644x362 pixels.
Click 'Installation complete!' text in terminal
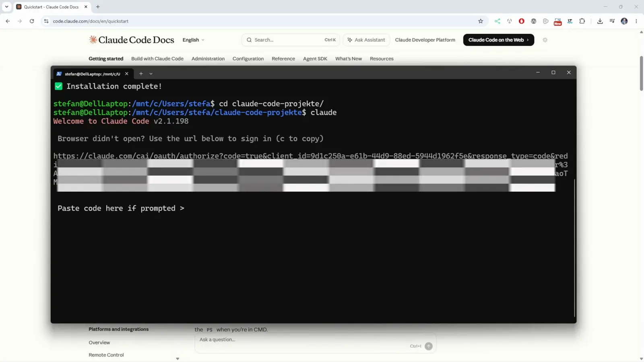(114, 86)
